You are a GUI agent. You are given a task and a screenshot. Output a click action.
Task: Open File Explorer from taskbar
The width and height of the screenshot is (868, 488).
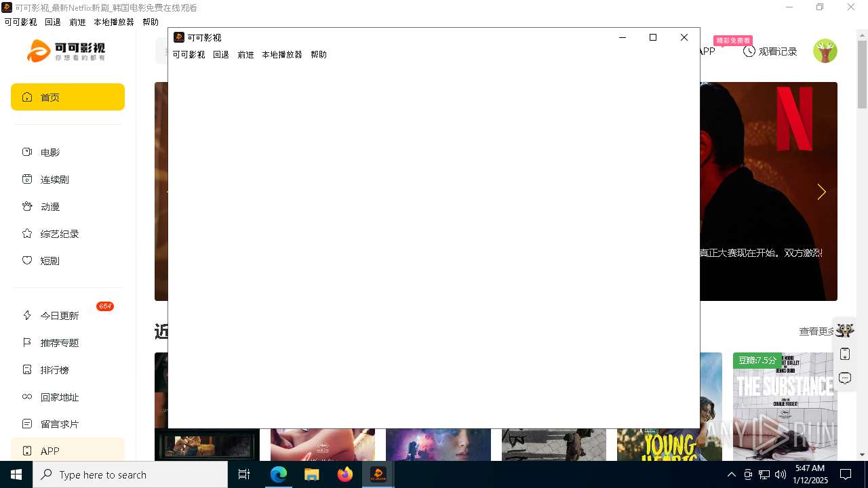click(311, 474)
